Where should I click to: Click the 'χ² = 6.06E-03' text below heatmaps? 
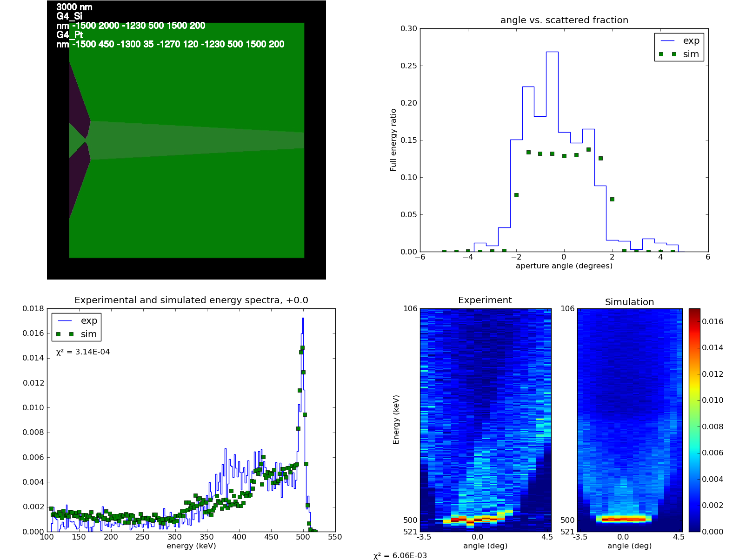(x=400, y=555)
